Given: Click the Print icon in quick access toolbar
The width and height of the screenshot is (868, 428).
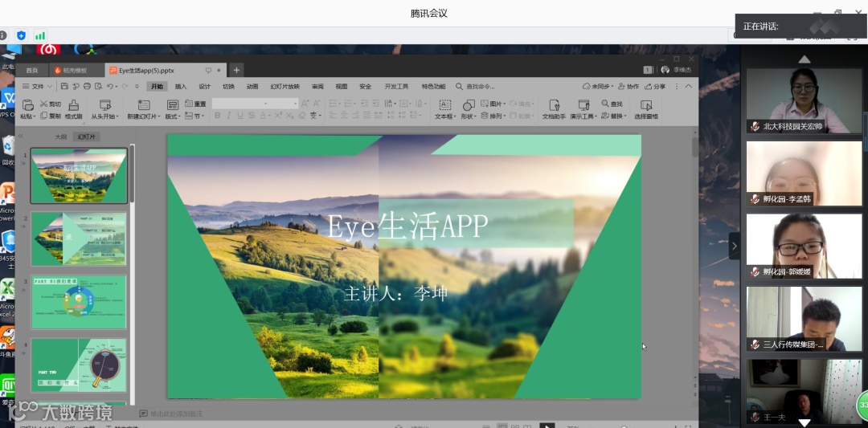Looking at the screenshot, I should point(87,86).
